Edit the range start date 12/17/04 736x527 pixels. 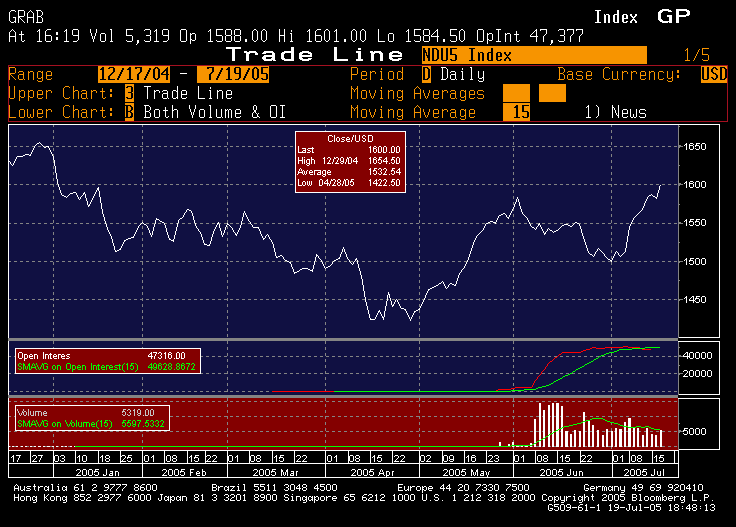coord(134,74)
